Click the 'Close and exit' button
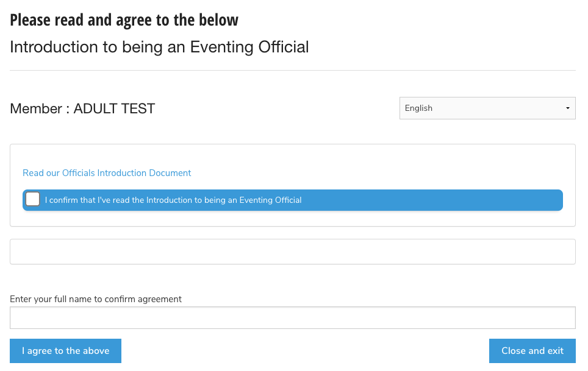Viewport: 588px width, 371px height. pos(532,351)
